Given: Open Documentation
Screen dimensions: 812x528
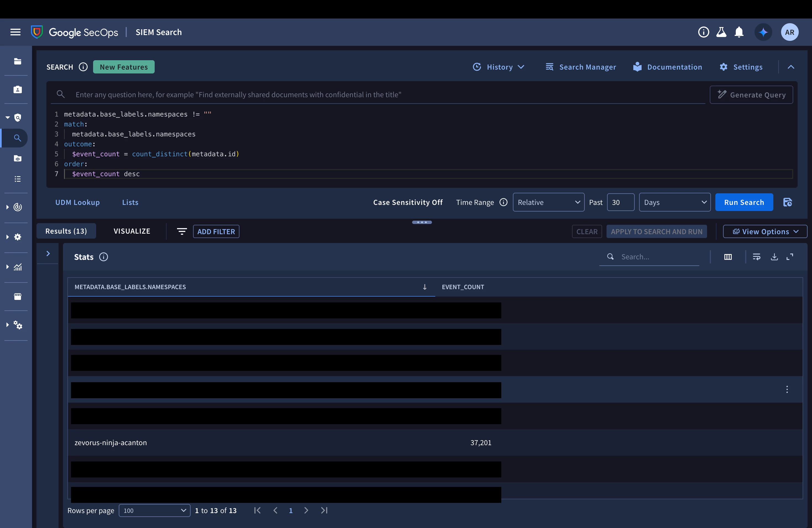Looking at the screenshot, I should pyautogui.click(x=667, y=67).
